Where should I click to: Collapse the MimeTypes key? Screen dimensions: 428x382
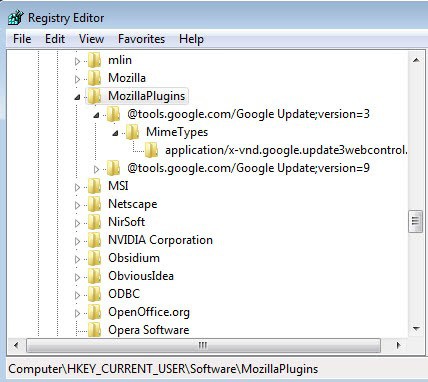point(115,133)
